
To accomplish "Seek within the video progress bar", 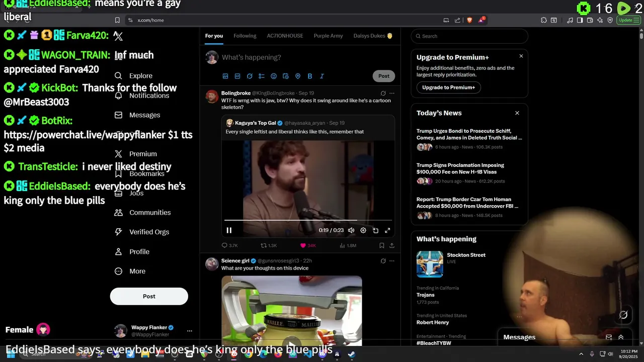I will (308, 220).
